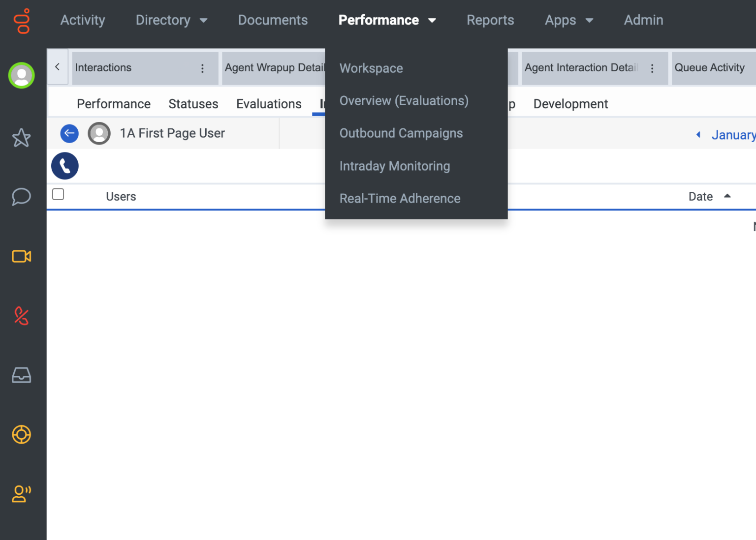Click the back arrow next to 1A First Page User
The height and width of the screenshot is (540, 756).
[69, 133]
